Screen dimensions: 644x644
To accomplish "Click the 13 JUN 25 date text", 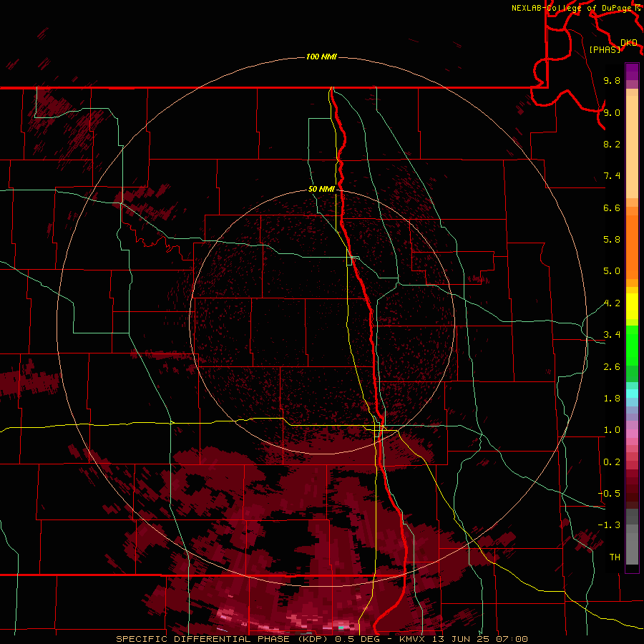I will point(460,639).
